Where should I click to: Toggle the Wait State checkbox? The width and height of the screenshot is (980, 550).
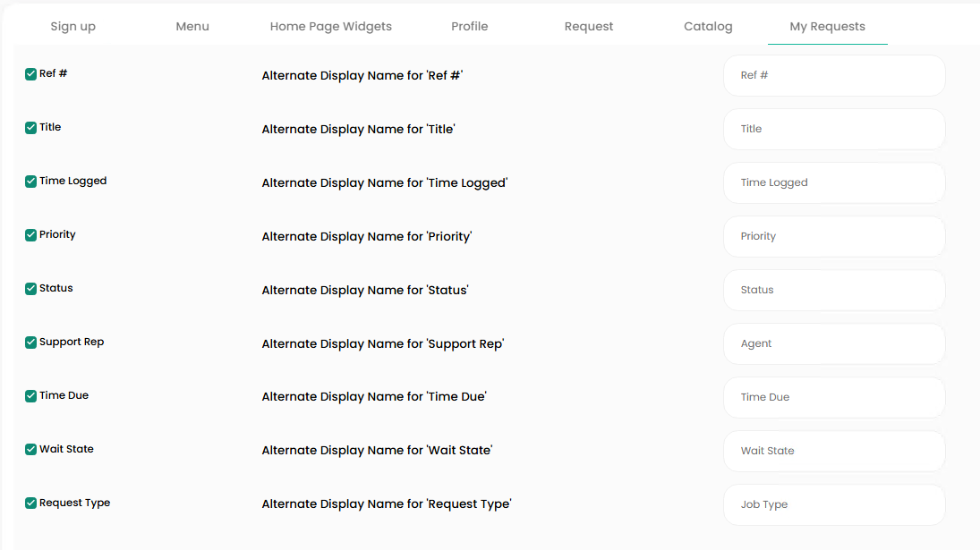coord(31,450)
